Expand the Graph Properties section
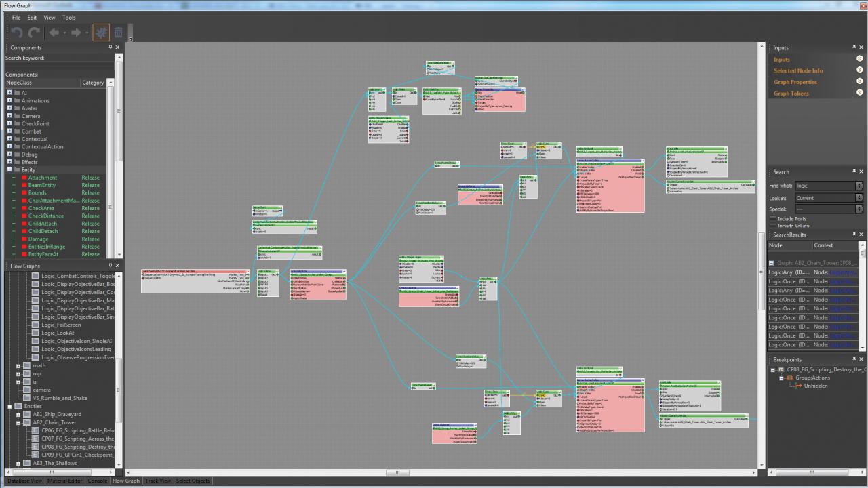The width and height of the screenshot is (868, 488). [x=859, y=82]
